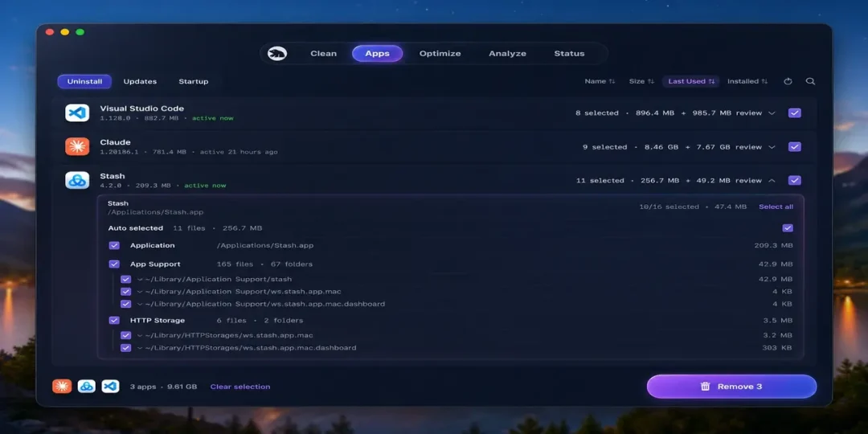Click the 209.3 MB Application size value
The height and width of the screenshot is (434, 868).
pyautogui.click(x=773, y=245)
